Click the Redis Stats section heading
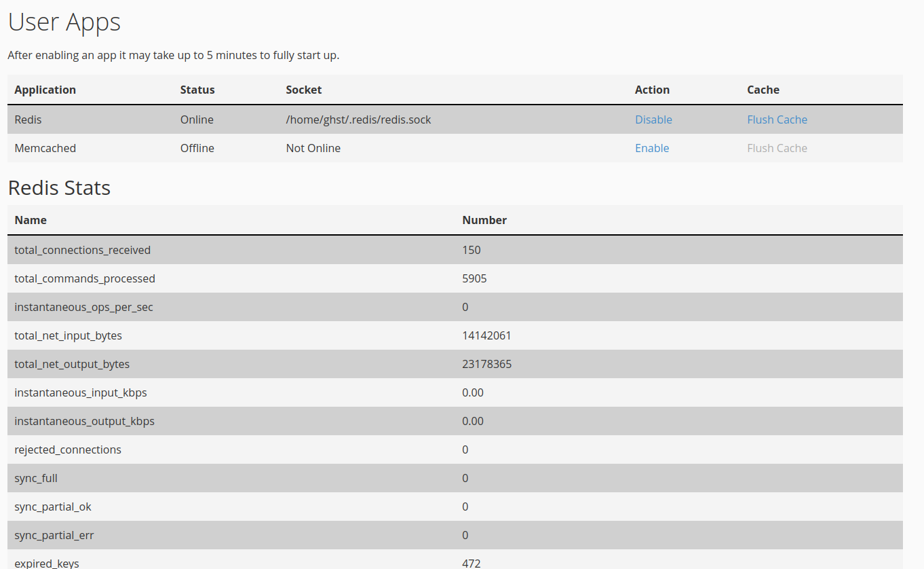Viewport: 924px width, 569px height. (59, 187)
